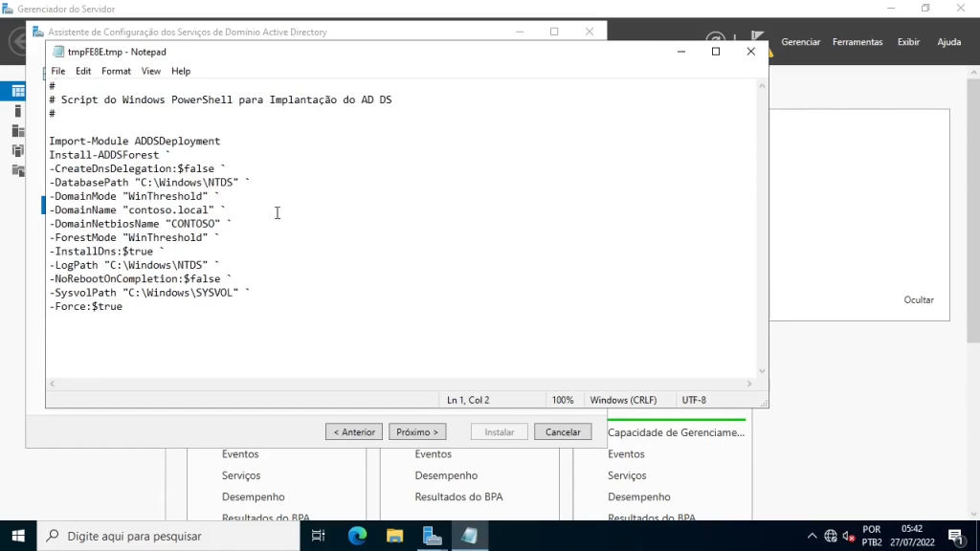
Task: Open the Format menu in Notepad
Action: click(x=116, y=71)
